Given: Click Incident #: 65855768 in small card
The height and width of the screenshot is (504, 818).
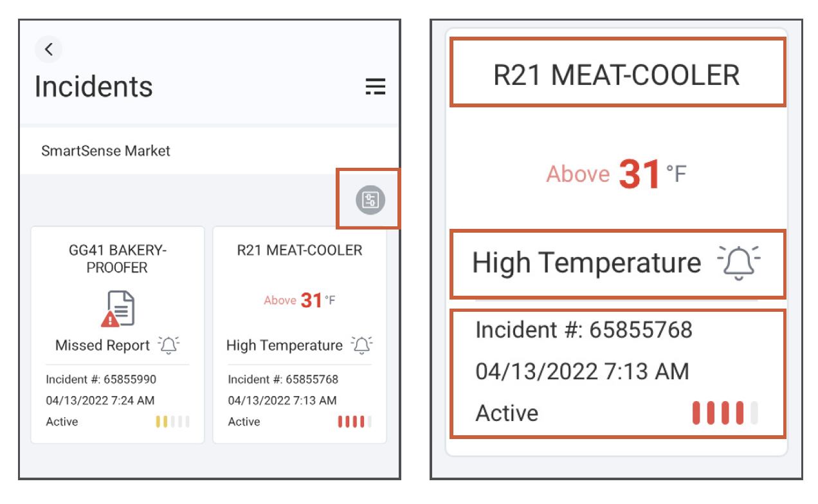Looking at the screenshot, I should [283, 379].
